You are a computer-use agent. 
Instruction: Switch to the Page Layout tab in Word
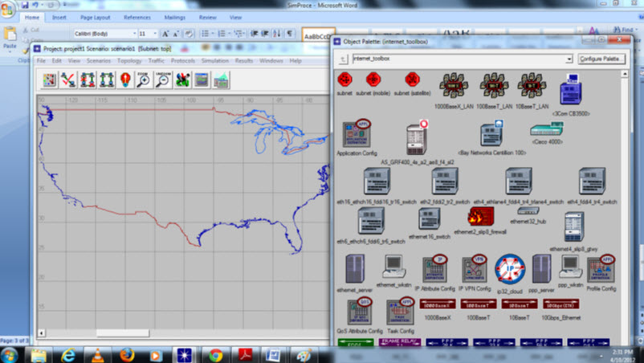click(96, 18)
